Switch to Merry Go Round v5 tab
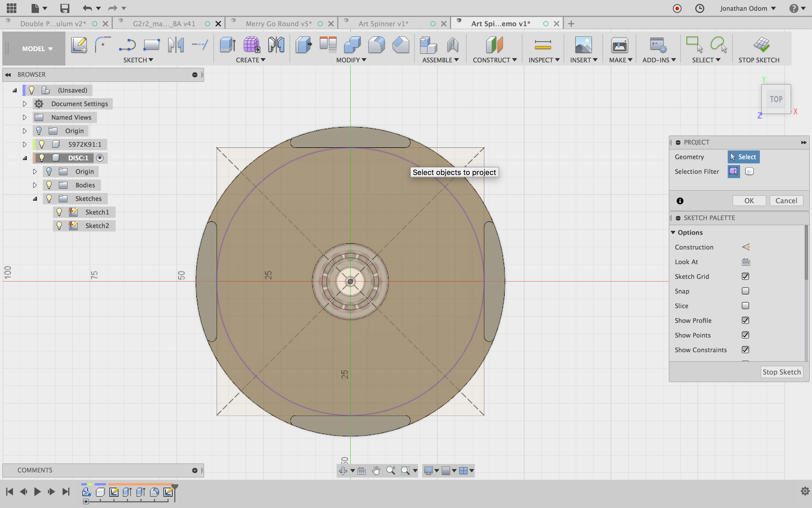The image size is (812, 508). point(278,24)
